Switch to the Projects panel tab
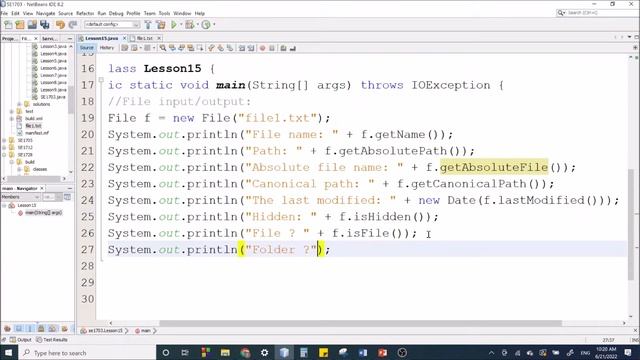 (9, 38)
